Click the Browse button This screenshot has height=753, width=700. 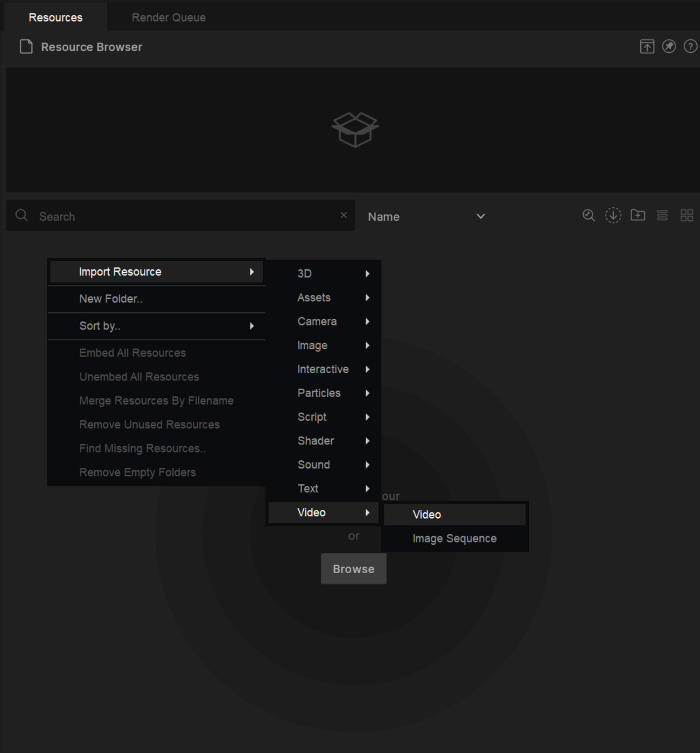click(353, 569)
